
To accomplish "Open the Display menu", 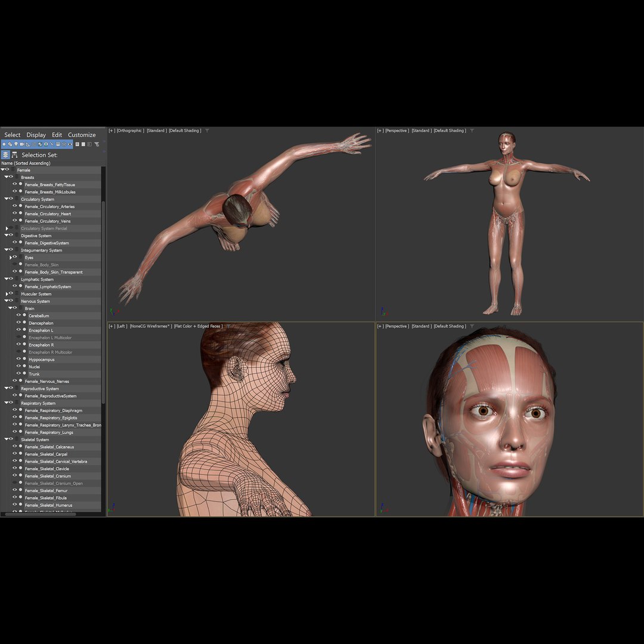I will click(36, 135).
